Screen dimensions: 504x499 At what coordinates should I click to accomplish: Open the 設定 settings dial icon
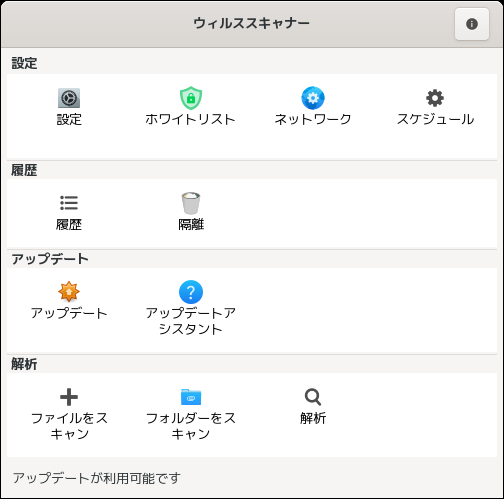pyautogui.click(x=69, y=98)
